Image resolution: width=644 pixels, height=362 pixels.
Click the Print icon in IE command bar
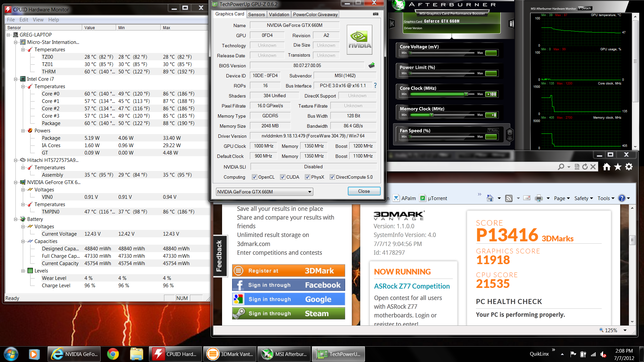[539, 198]
